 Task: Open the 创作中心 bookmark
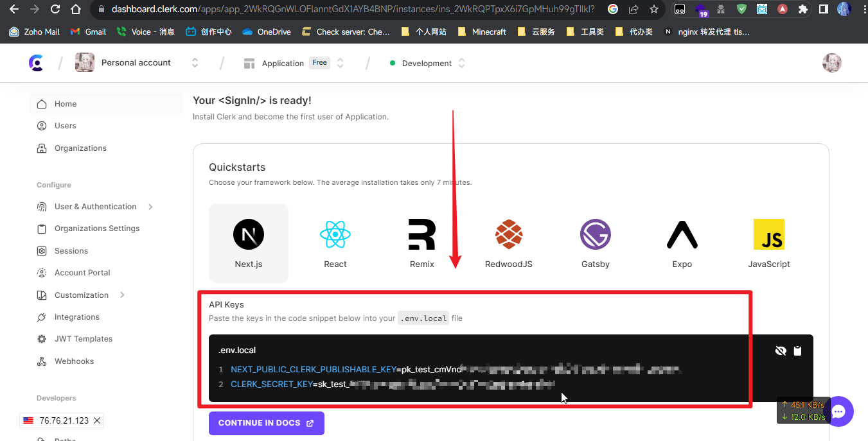pos(209,31)
